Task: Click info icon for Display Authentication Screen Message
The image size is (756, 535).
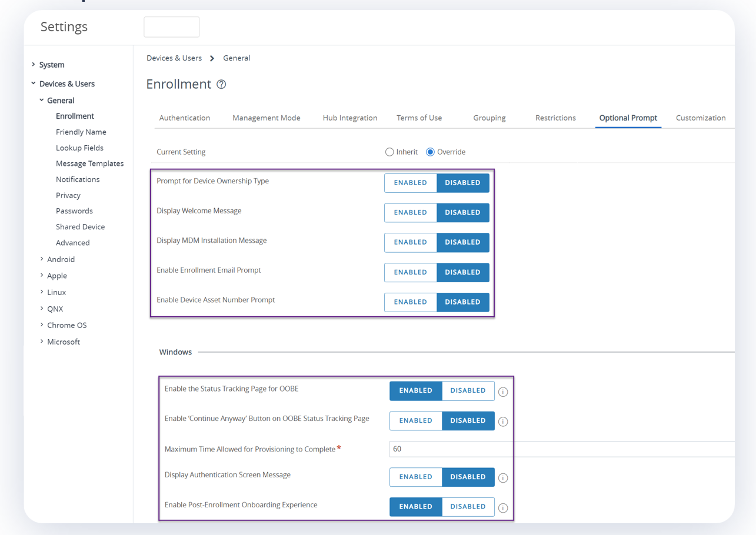Action: (x=503, y=478)
